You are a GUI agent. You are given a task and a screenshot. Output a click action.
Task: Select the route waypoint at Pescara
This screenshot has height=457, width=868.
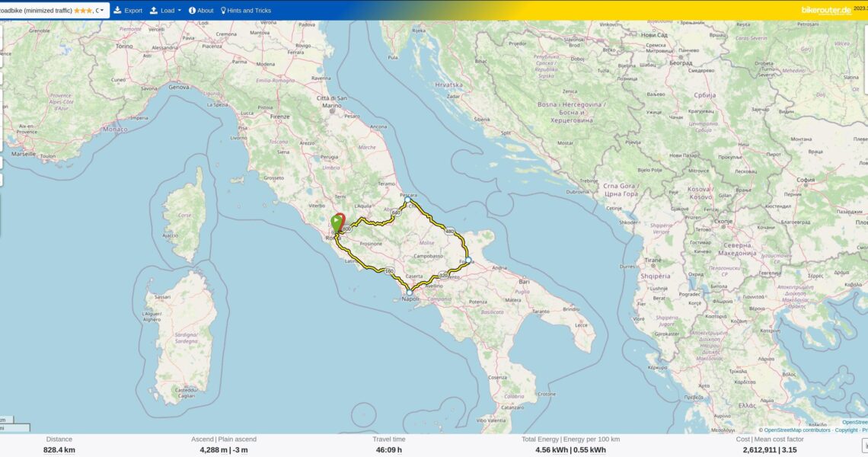point(407,200)
